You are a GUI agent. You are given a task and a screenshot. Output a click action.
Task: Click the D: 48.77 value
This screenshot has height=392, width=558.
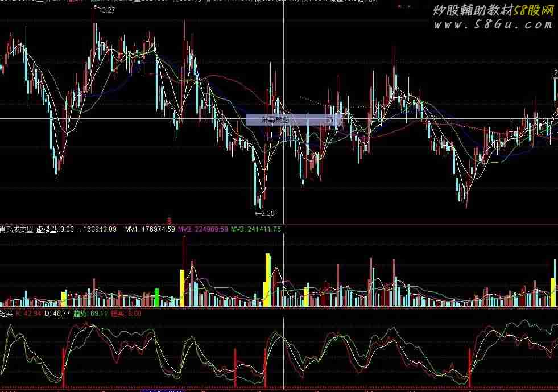(x=57, y=313)
